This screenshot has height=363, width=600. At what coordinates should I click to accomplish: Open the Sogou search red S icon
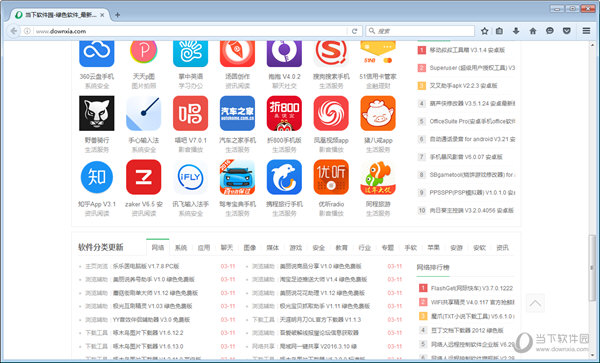click(331, 54)
